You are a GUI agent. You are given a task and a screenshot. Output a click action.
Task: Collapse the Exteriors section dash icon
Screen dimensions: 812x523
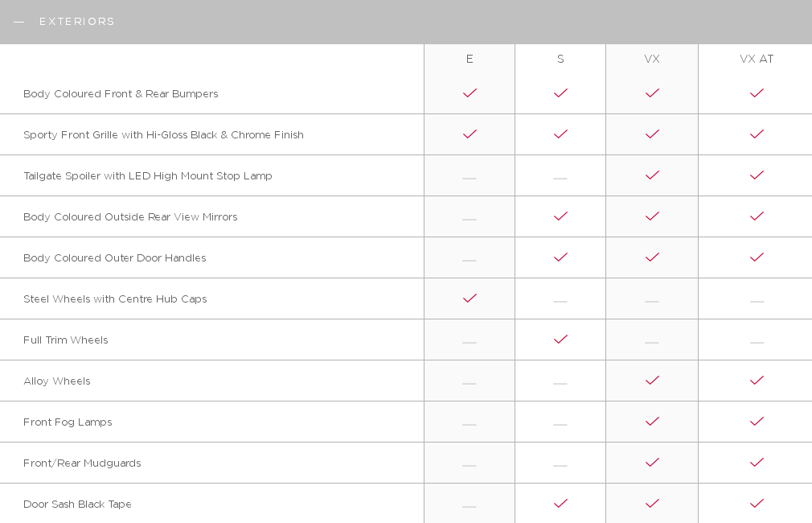click(x=18, y=22)
